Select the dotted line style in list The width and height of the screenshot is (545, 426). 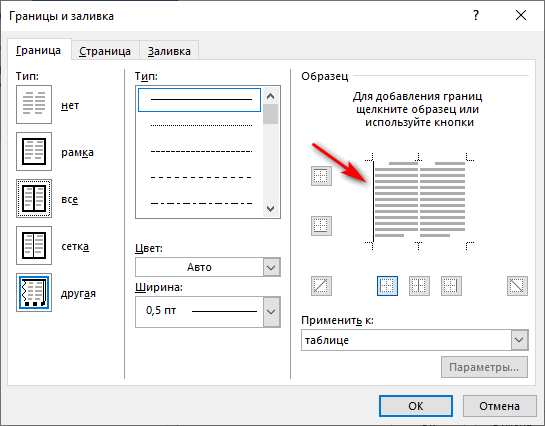tap(201, 125)
